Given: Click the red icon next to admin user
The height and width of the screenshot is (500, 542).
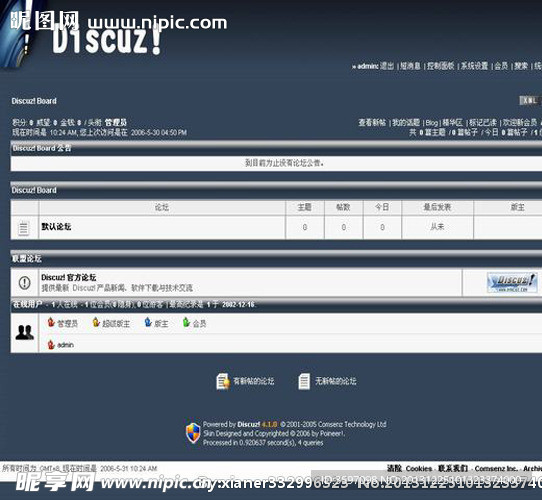Looking at the screenshot, I should click(51, 344).
